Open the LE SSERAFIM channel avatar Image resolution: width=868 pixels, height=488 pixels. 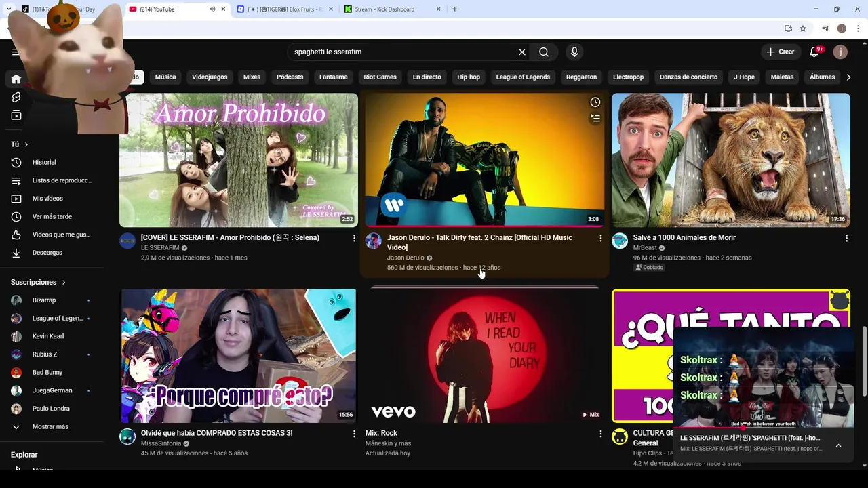(x=127, y=241)
